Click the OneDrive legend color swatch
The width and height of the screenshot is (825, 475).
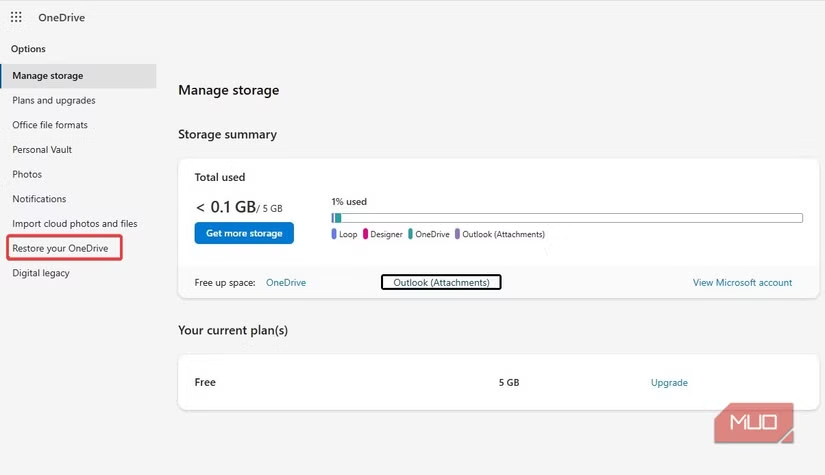[410, 234]
